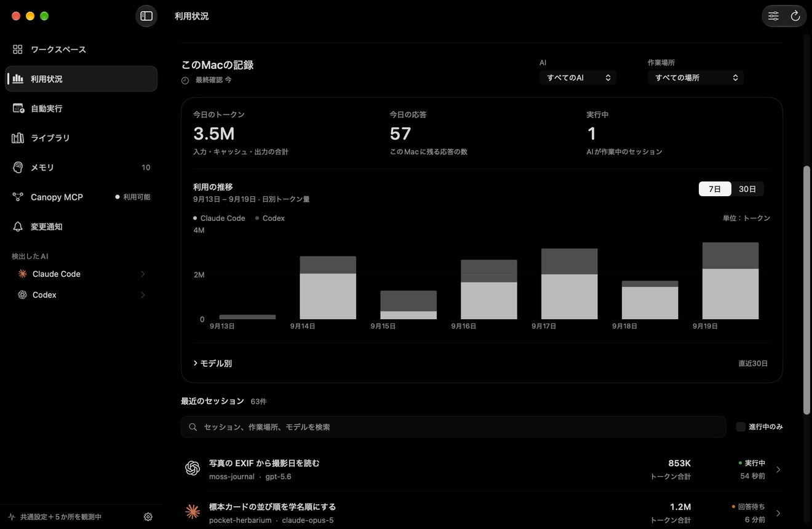Click the 直近30日 label
The image size is (812, 529).
[753, 364]
